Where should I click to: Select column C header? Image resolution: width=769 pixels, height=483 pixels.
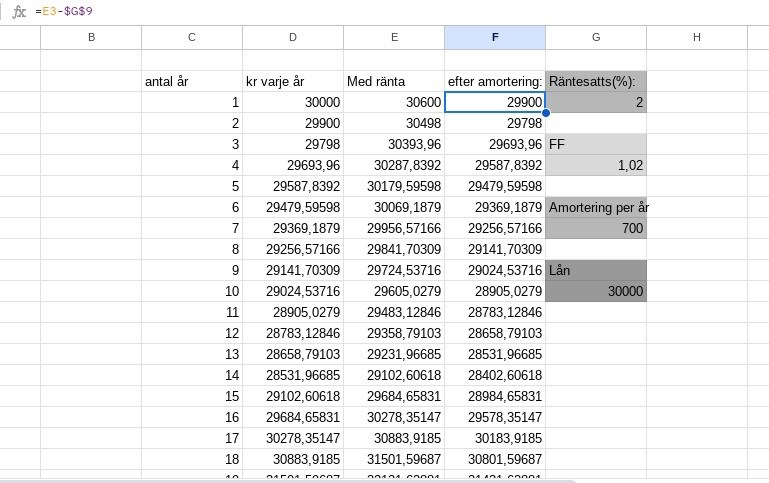click(192, 37)
